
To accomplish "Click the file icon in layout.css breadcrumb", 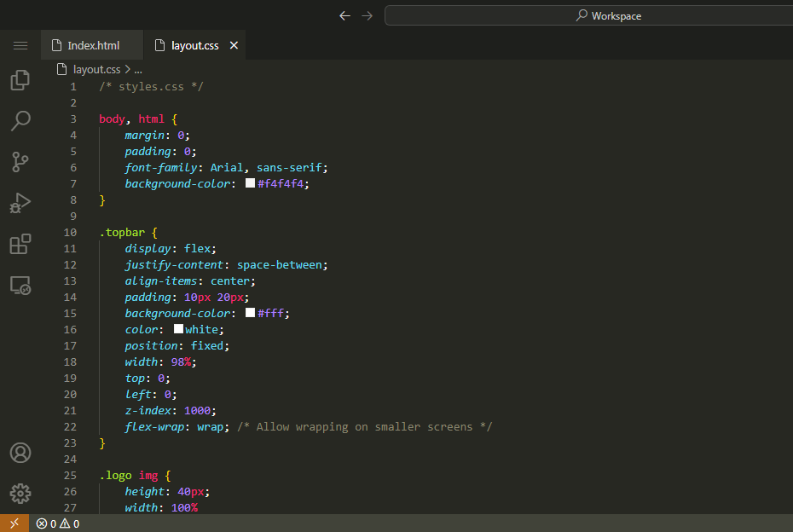I will click(61, 69).
